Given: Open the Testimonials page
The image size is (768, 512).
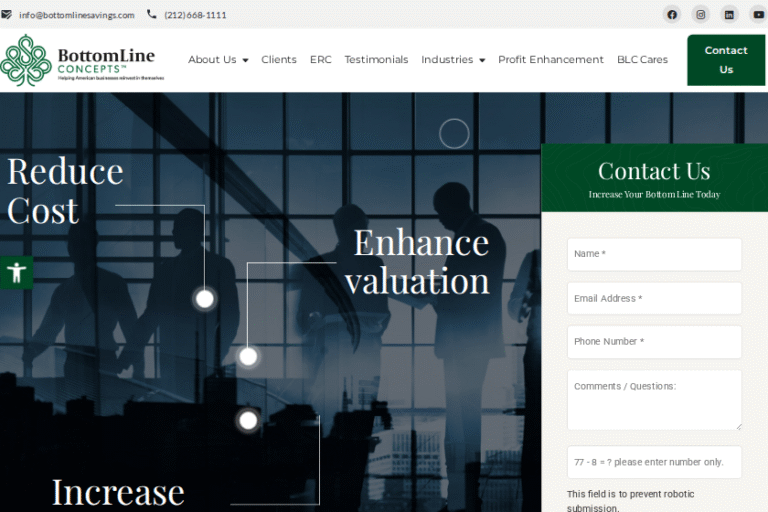Looking at the screenshot, I should pyautogui.click(x=376, y=60).
